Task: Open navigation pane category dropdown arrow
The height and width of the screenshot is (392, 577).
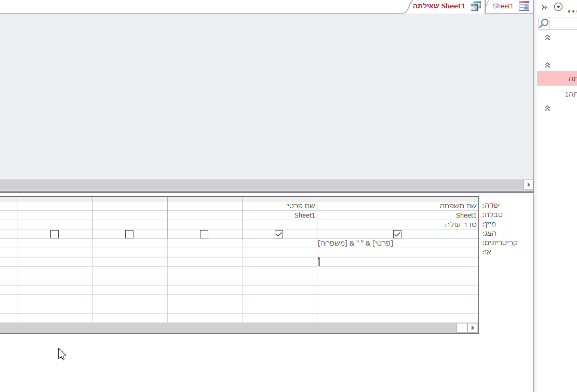Action: [558, 7]
